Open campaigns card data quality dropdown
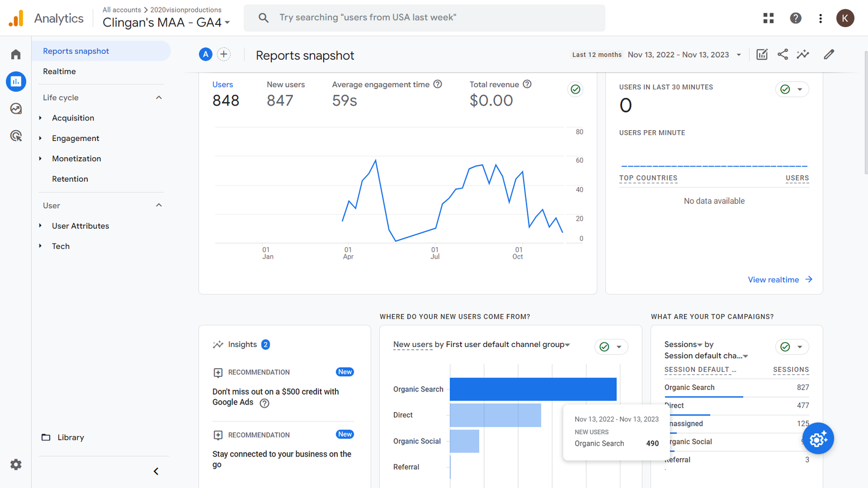The width and height of the screenshot is (868, 488). tap(792, 347)
